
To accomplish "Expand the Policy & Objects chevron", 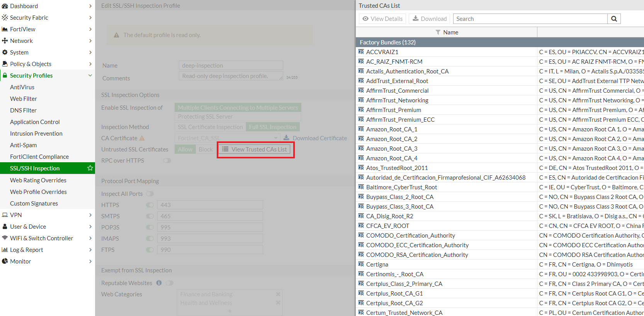I will [x=90, y=64].
